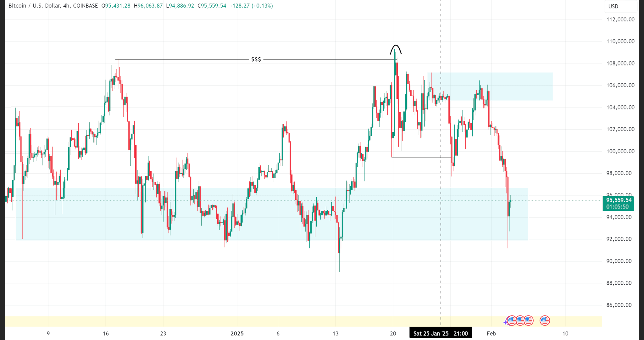Screen dimensions: 644x340
Task: Click the Sat 25 Jan '25 21:00 label
Action: tap(441, 333)
